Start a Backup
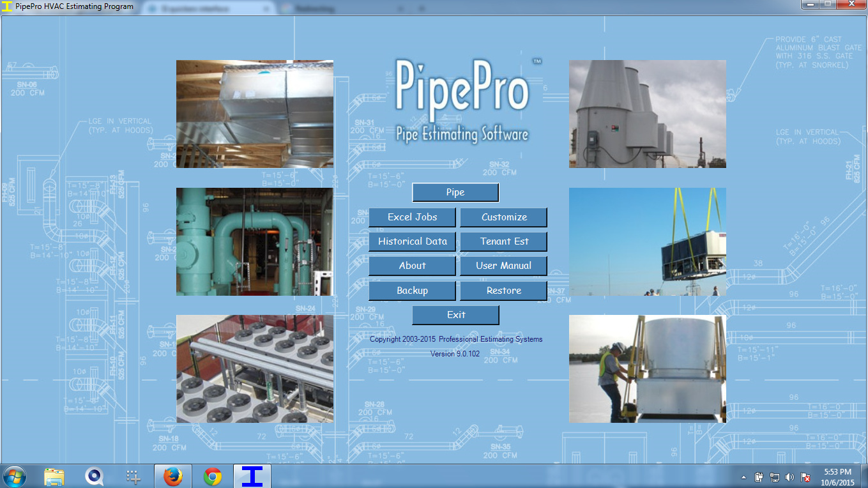The width and height of the screenshot is (868, 488). click(412, 291)
